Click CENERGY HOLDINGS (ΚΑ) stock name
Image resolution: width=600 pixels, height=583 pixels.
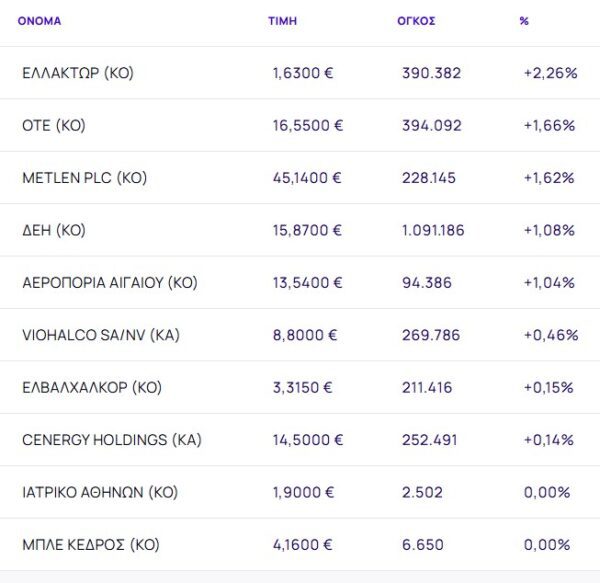tap(111, 440)
